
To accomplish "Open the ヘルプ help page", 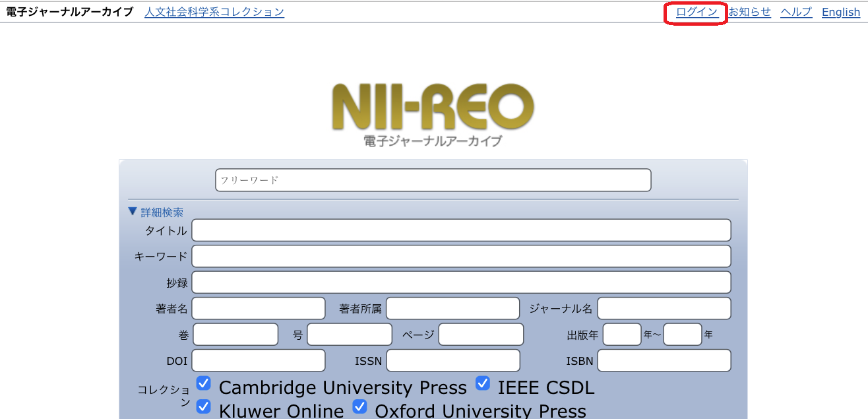I will click(796, 12).
